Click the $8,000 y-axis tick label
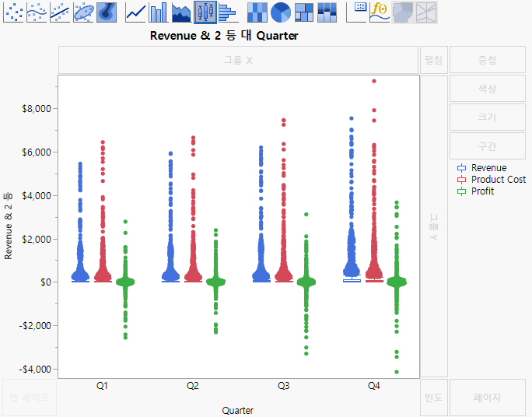This screenshot has height=417, width=532. pos(37,109)
